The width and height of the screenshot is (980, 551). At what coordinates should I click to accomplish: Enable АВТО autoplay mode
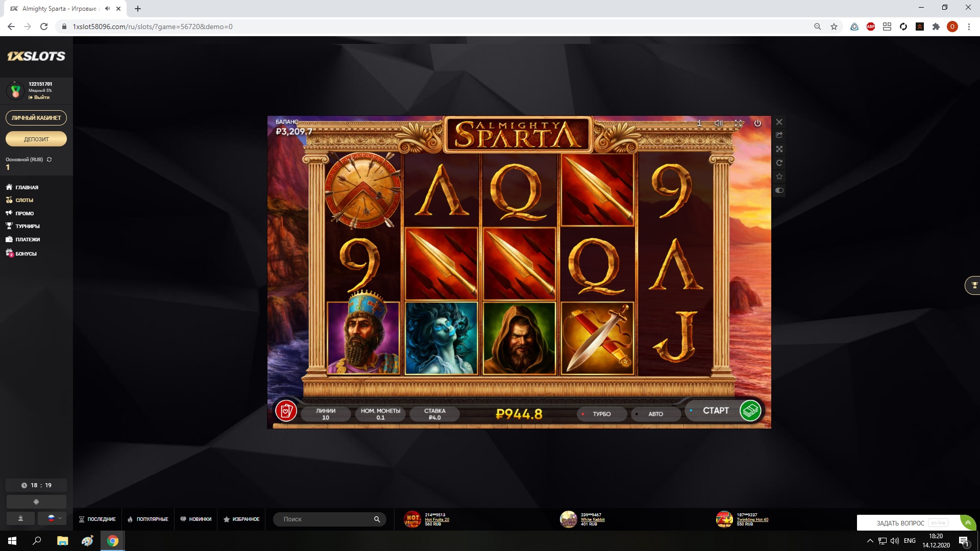[x=656, y=414]
